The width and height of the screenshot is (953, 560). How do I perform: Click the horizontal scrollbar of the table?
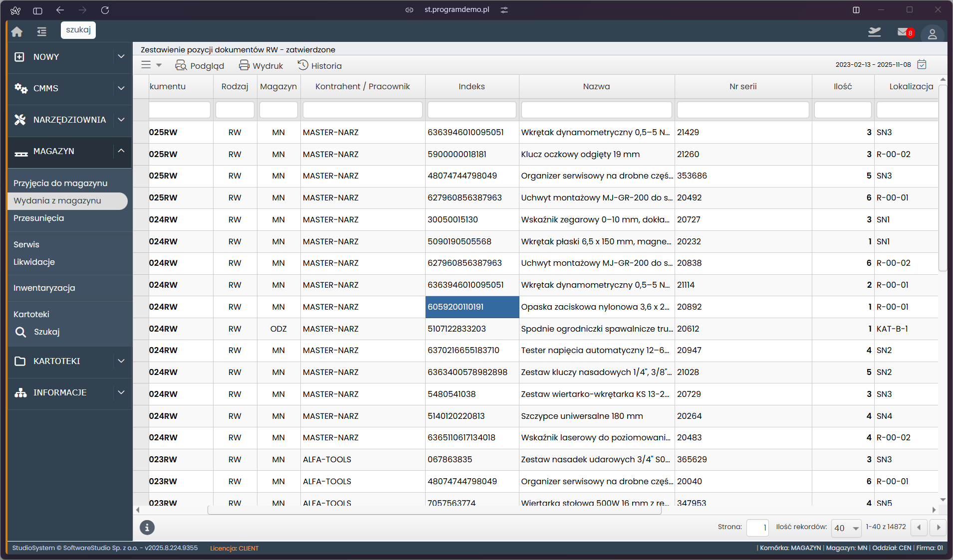434,510
